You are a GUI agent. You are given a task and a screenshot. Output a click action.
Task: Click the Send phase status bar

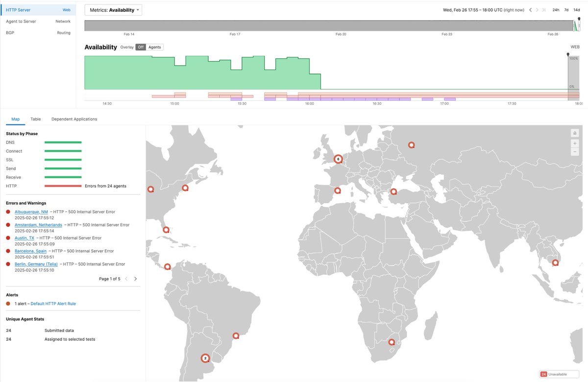coord(63,168)
